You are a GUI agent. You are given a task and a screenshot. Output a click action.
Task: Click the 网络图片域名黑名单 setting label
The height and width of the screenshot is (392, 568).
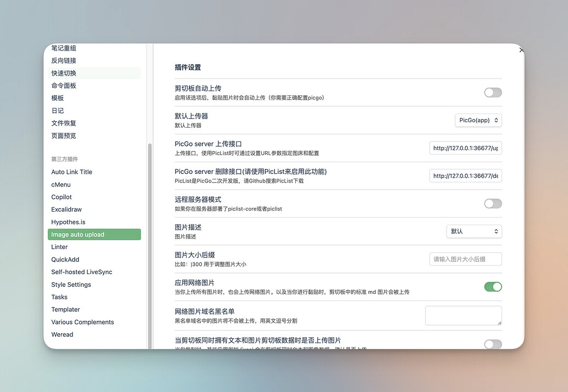click(x=204, y=311)
